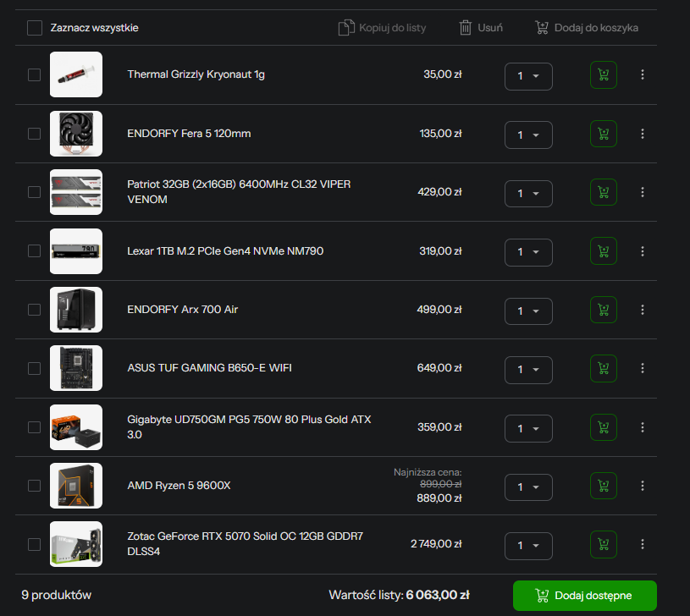
Task: Click the Usuń delete action
Action: pos(481,28)
